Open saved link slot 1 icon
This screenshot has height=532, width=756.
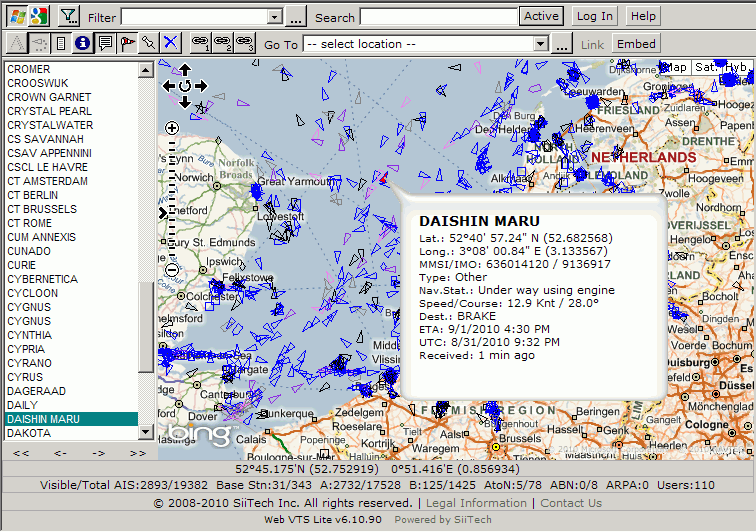[x=200, y=43]
